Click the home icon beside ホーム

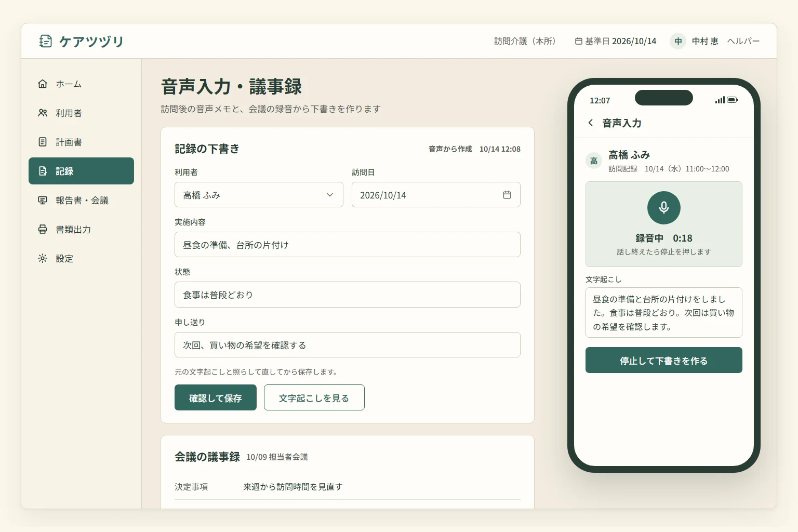(43, 84)
